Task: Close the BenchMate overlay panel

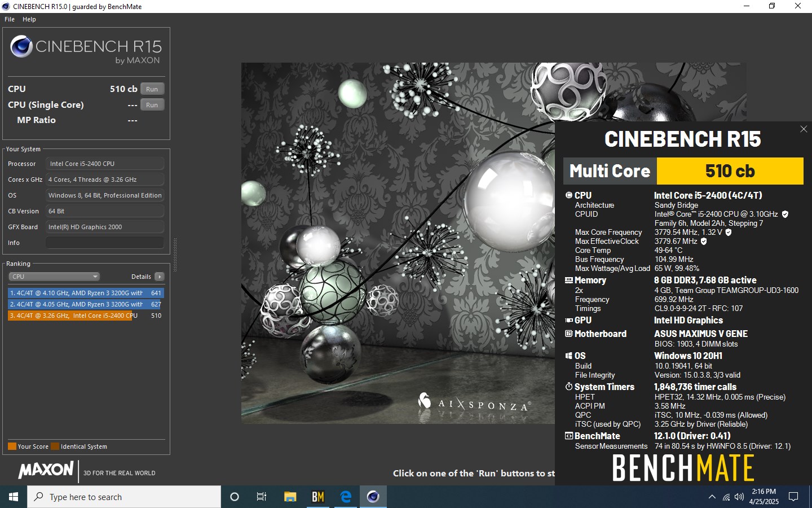Action: 804,129
